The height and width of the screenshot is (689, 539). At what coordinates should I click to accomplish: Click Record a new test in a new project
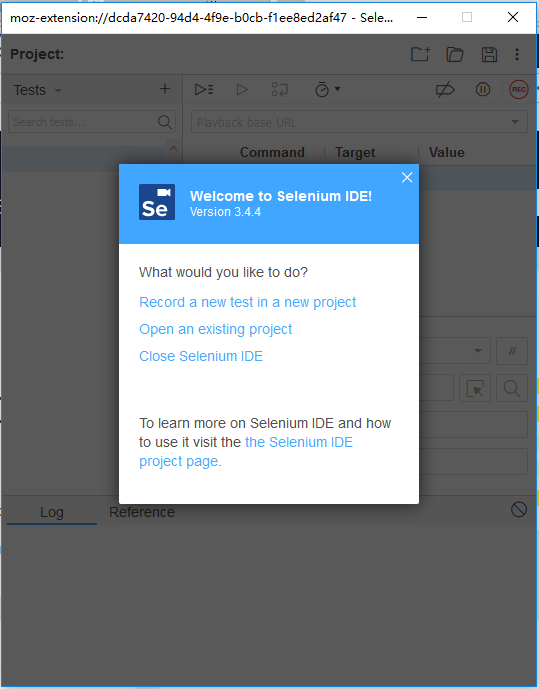(247, 302)
